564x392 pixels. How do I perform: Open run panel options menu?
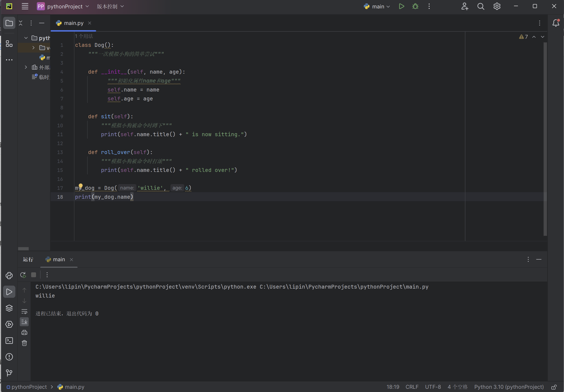pos(528,259)
